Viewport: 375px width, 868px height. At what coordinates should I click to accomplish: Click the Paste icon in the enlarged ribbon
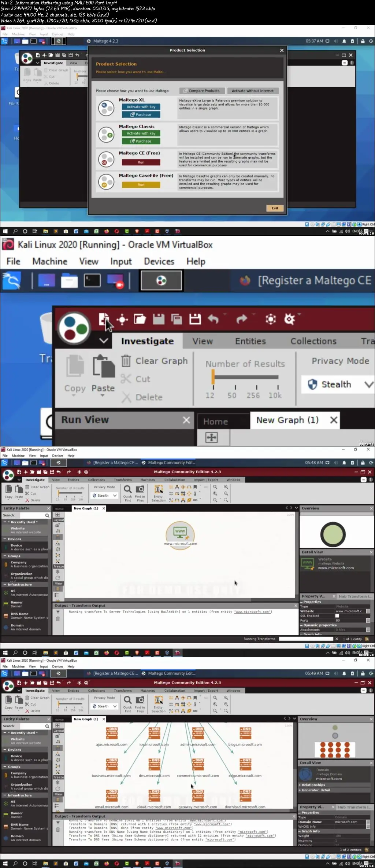pos(103,367)
